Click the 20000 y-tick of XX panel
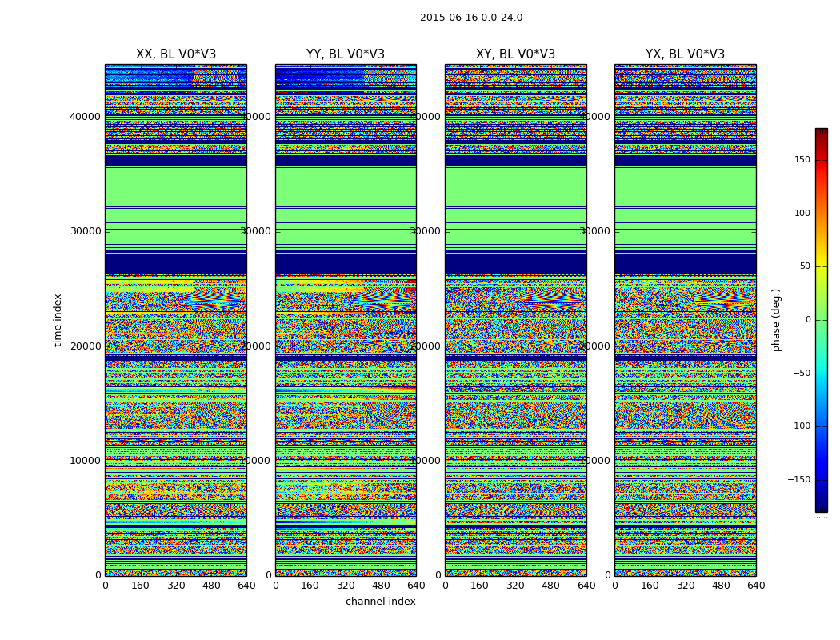 (x=85, y=346)
